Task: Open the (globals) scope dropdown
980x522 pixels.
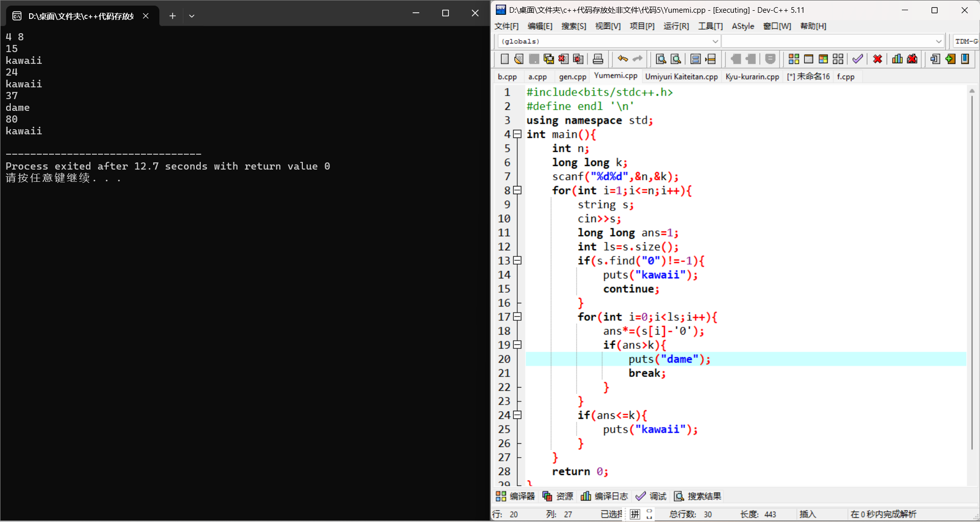Action: 608,41
